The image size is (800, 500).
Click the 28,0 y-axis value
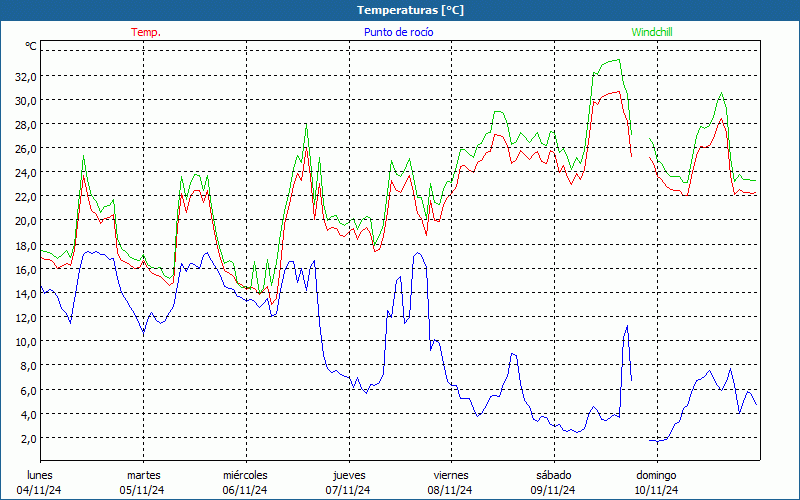pos(26,125)
